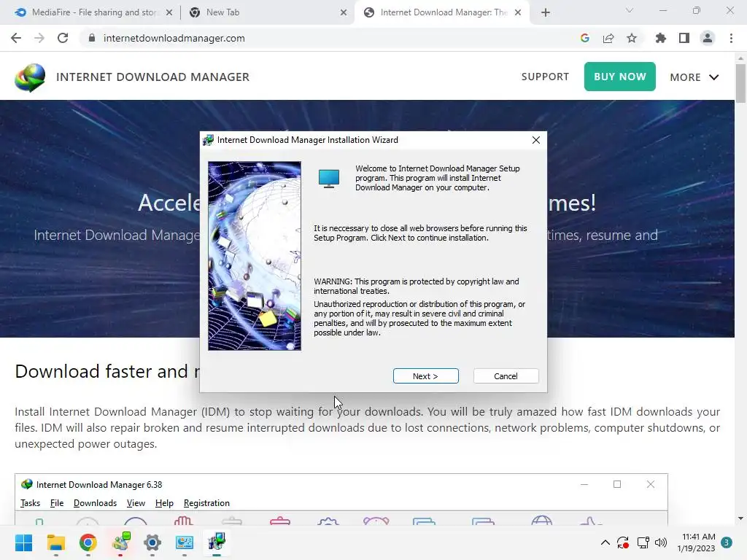
Task: Open the green globe app on taskbar
Action: (x=120, y=542)
